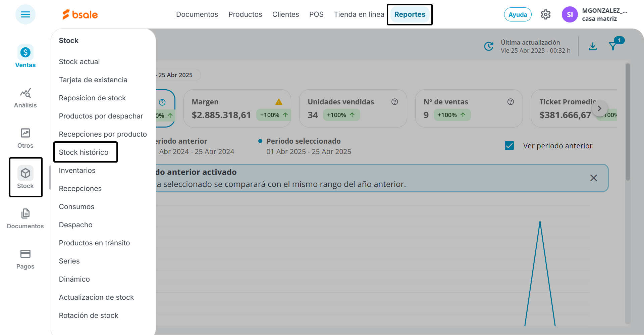Select the Reportes top menu
The width and height of the screenshot is (644, 335).
coord(410,14)
